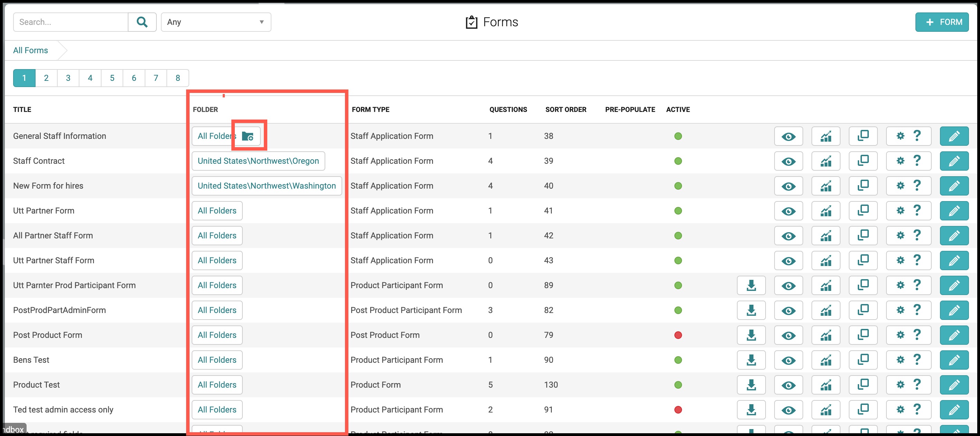Duplicate the Utt Partner Staff Form
This screenshot has width=980, height=436.
(863, 260)
